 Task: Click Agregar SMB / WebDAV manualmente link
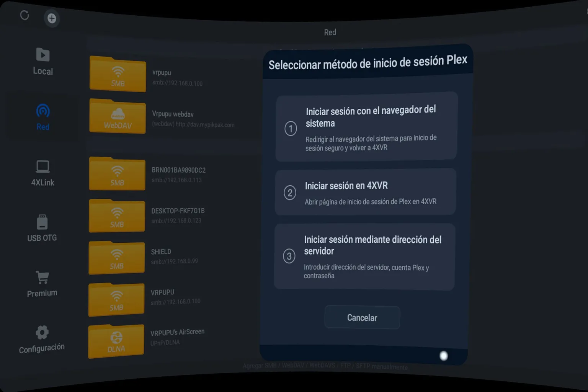tap(325, 366)
